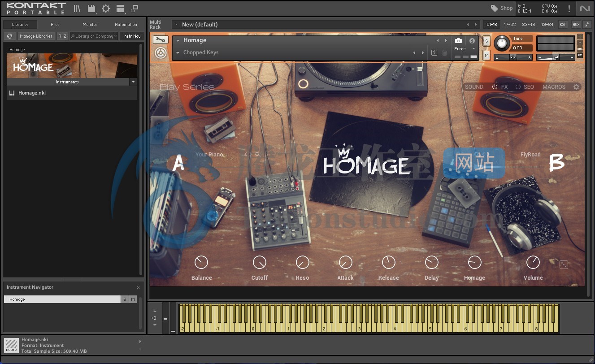Click the instrument volume slider
The image size is (595, 364).
pos(556,57)
